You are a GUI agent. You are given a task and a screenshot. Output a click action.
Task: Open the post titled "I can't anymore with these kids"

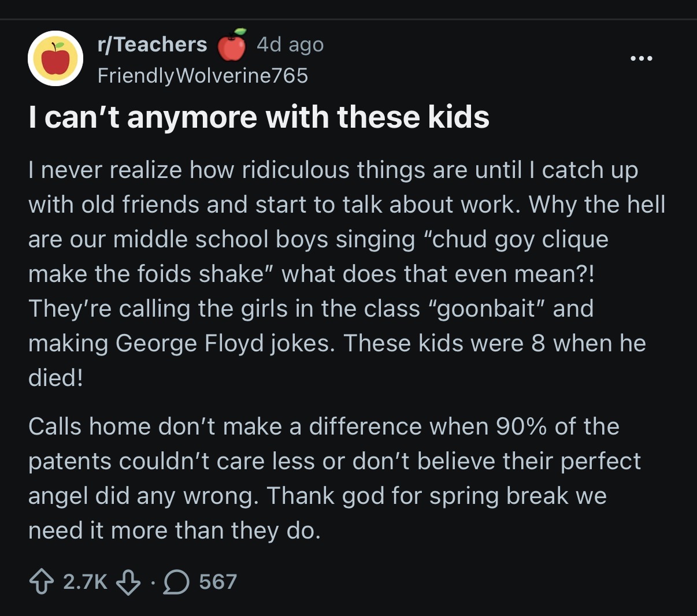[259, 117]
